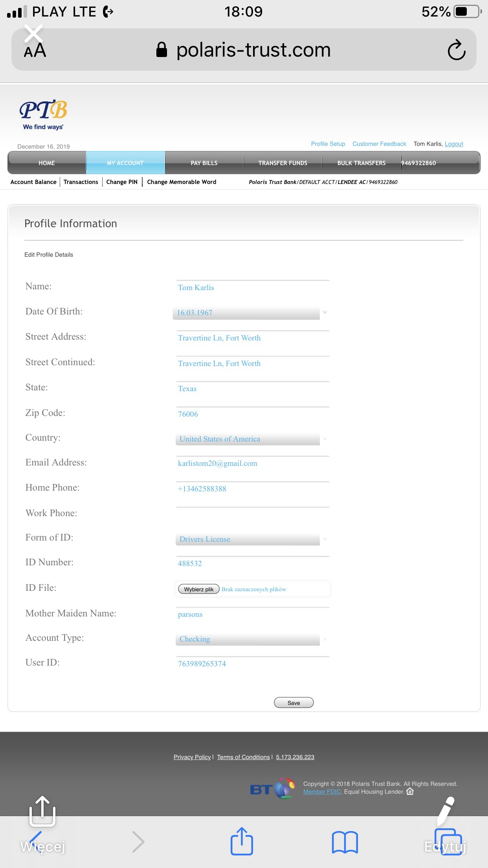Open Safari bookmarks book icon
Image resolution: width=488 pixels, height=868 pixels.
coord(345,842)
